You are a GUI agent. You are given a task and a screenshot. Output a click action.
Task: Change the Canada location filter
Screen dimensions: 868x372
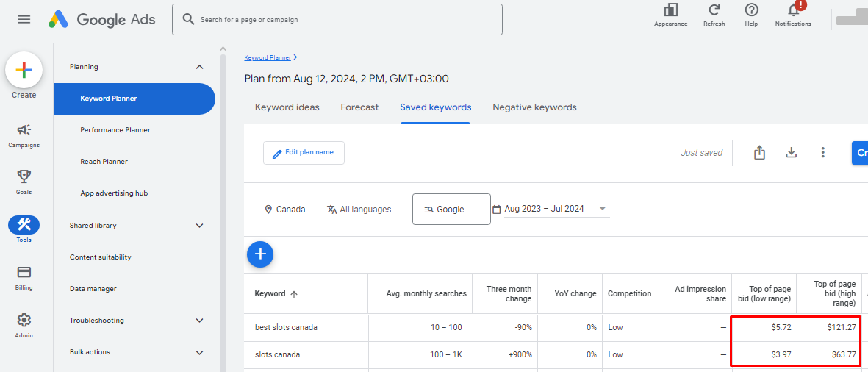285,210
